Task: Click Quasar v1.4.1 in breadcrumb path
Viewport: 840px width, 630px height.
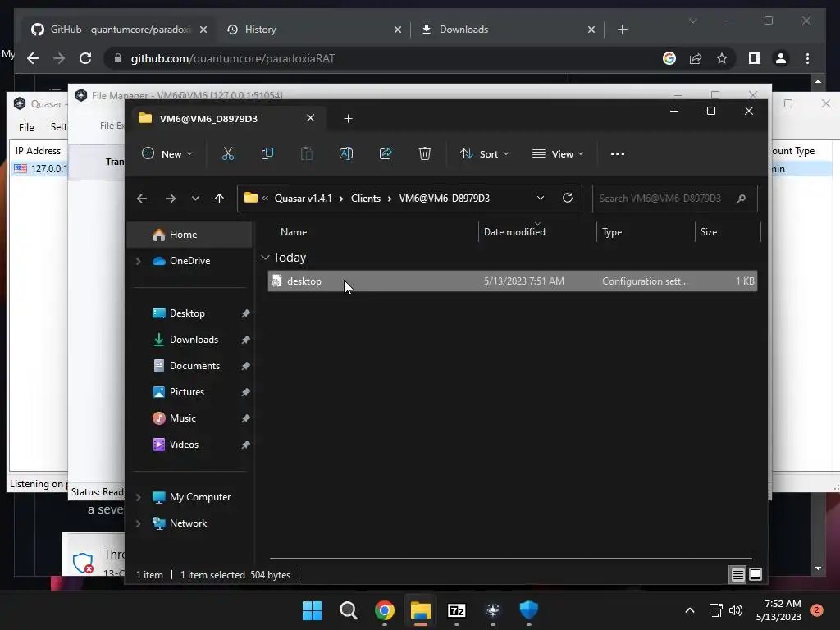Action: coord(304,199)
